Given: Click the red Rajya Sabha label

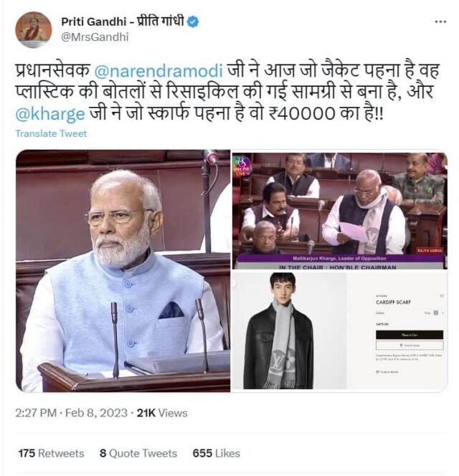Looking at the screenshot, I should click(430, 250).
